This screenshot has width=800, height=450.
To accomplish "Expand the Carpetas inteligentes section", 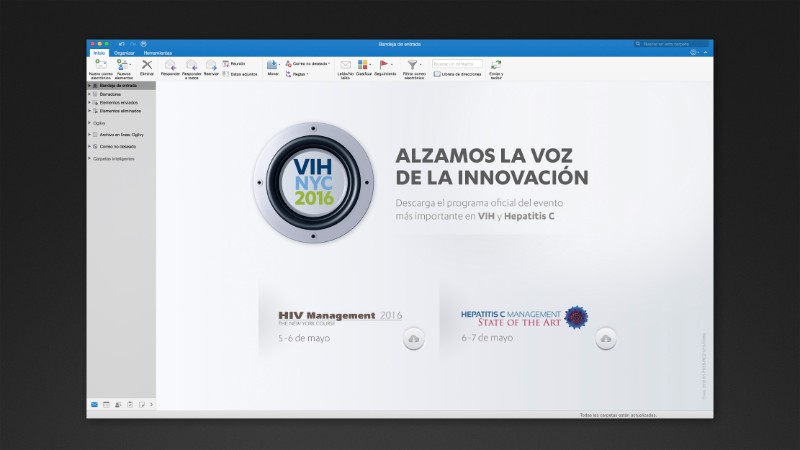I will [90, 159].
